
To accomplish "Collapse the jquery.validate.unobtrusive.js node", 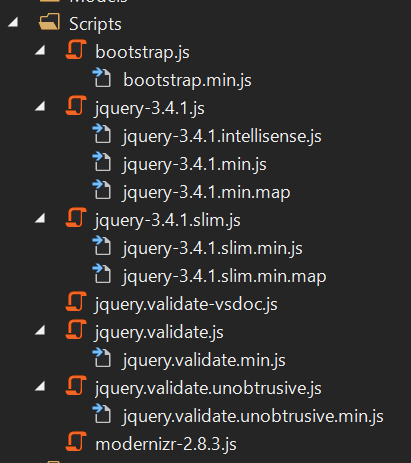I will 41,387.
